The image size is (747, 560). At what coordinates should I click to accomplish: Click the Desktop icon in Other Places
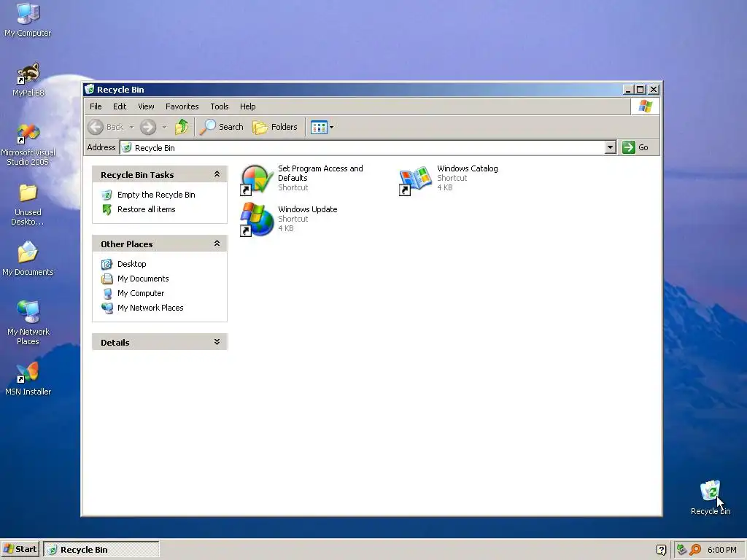[107, 264]
